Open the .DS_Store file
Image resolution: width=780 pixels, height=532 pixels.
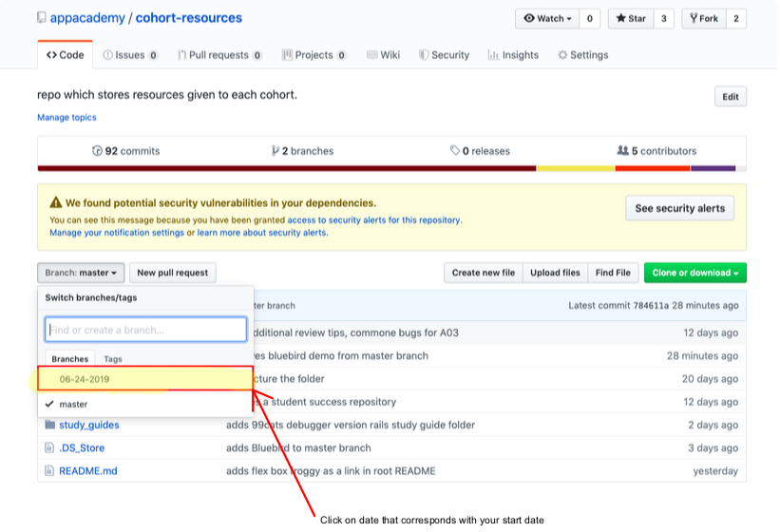(82, 447)
